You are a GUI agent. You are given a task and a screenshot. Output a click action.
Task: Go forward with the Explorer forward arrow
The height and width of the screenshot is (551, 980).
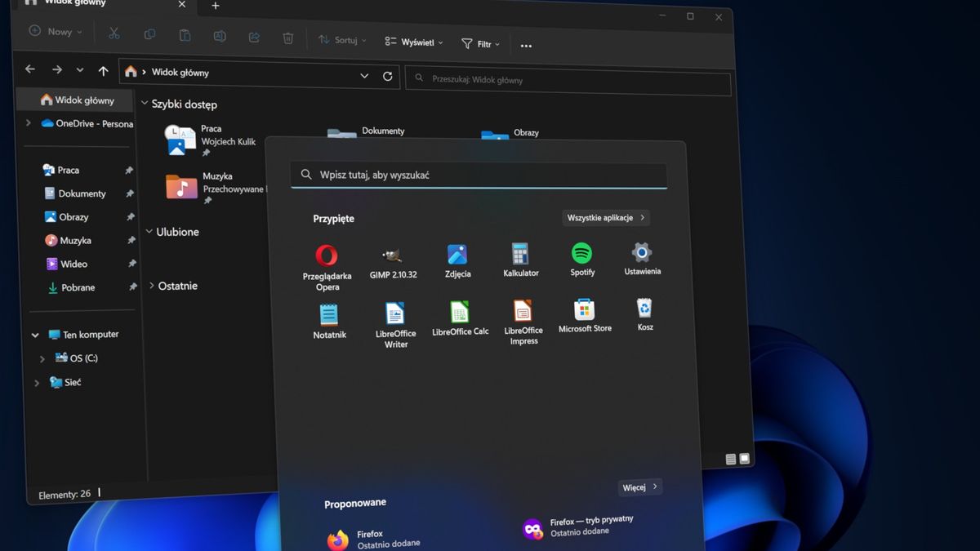pos(57,70)
